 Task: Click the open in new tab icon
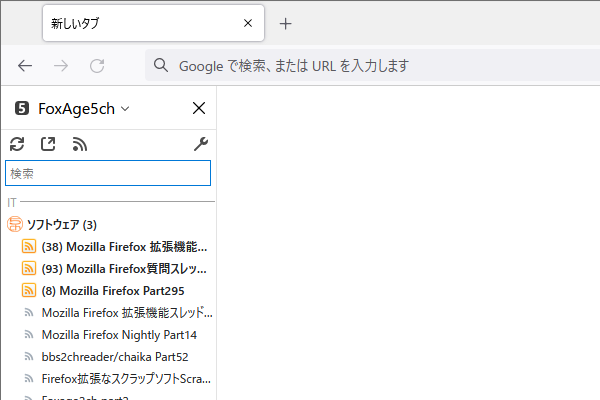(48, 144)
